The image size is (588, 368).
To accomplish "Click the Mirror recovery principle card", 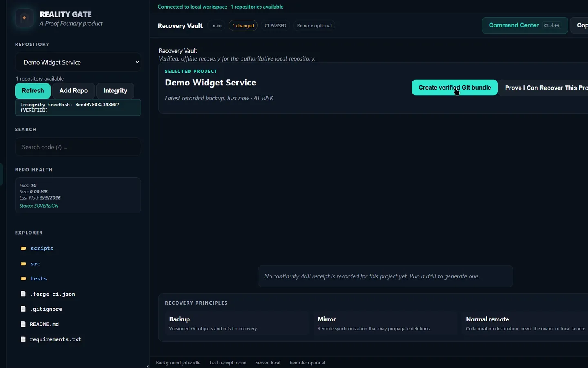I will 385,323.
